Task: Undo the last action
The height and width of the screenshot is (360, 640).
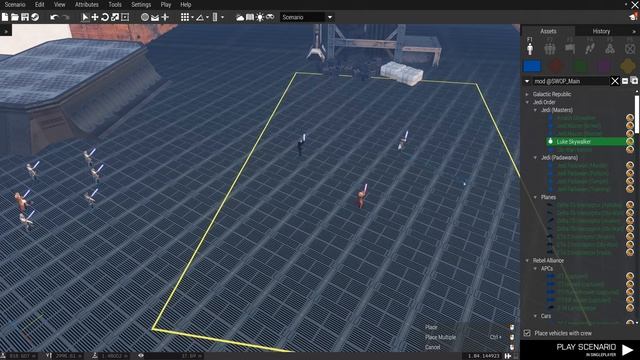Action: pyautogui.click(x=54, y=17)
